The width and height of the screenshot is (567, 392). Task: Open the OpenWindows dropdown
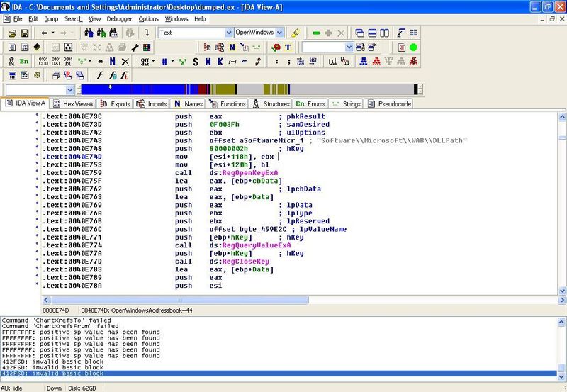tap(279, 33)
